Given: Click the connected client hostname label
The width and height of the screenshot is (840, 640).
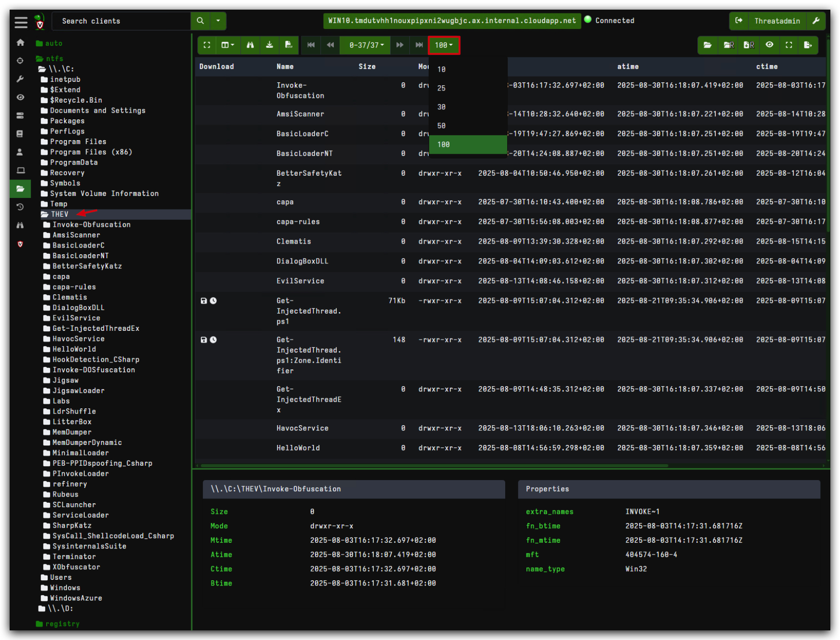Looking at the screenshot, I should (452, 21).
